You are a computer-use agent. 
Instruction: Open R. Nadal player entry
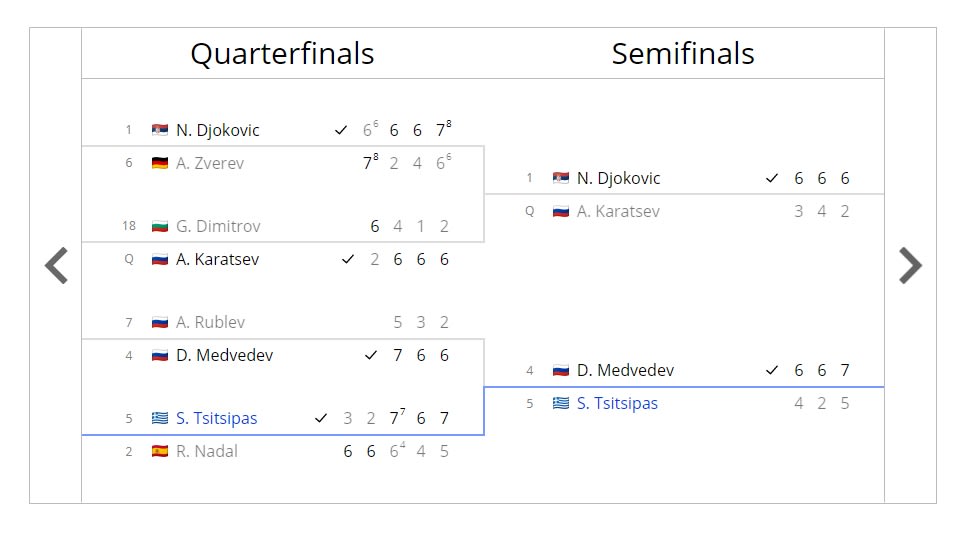click(x=206, y=451)
